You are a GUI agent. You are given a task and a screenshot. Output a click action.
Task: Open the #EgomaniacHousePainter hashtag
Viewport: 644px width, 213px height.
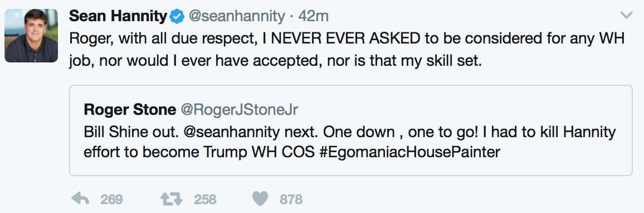click(x=409, y=152)
